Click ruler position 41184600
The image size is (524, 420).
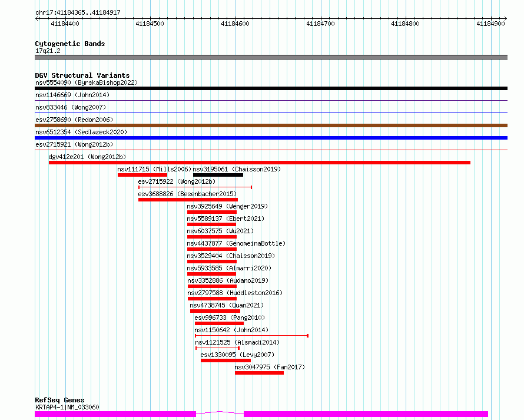pos(236,24)
